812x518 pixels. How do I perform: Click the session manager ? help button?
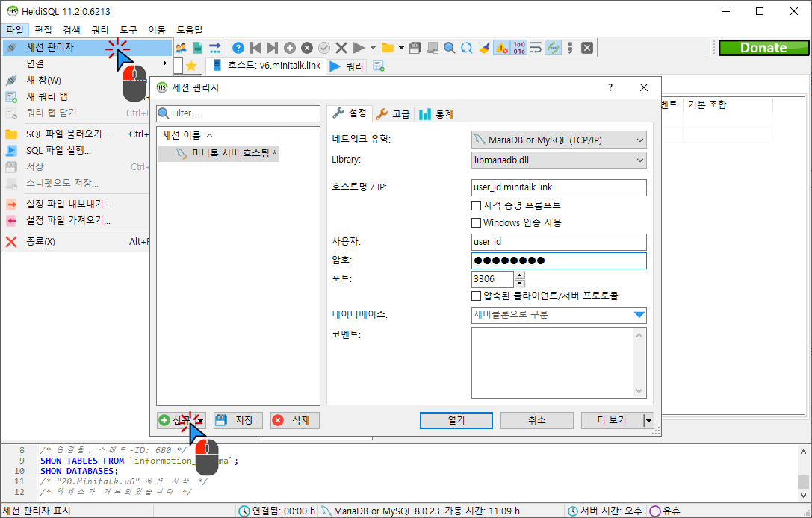point(610,87)
